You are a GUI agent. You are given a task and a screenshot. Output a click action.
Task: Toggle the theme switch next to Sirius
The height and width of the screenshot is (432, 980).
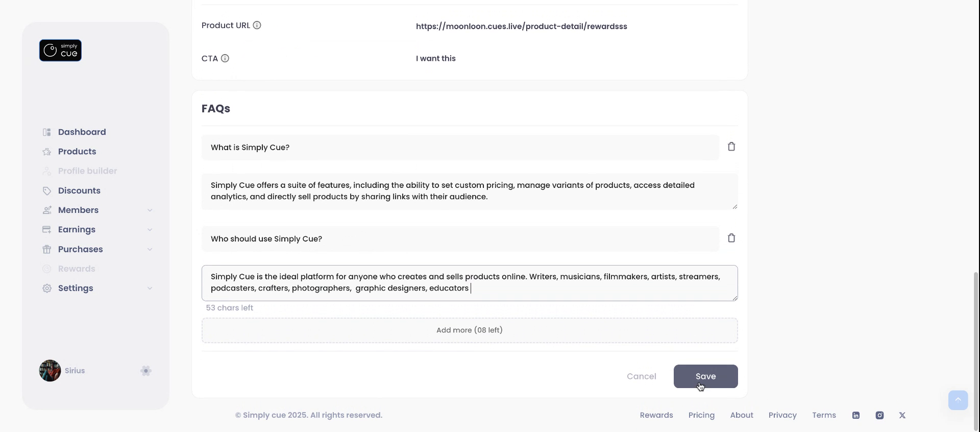tap(146, 371)
